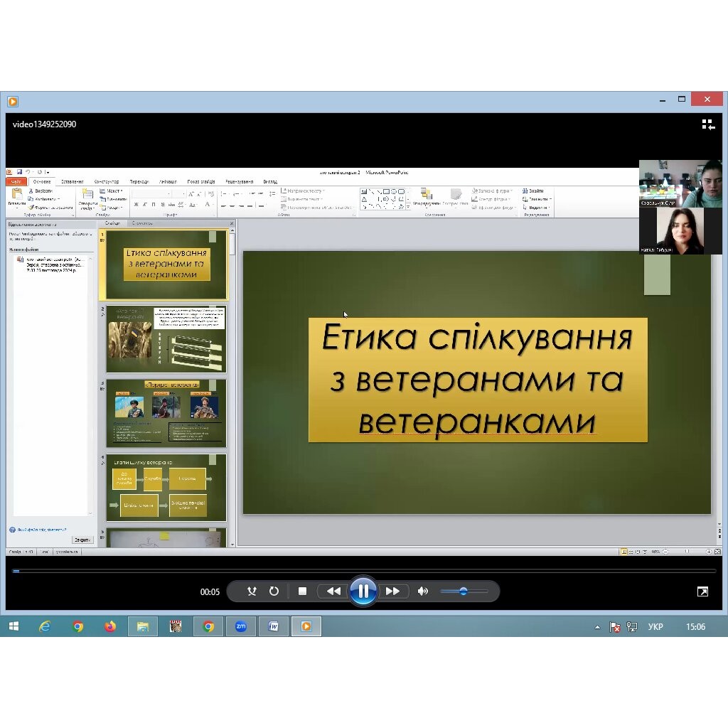The image size is (728, 728).
Task: Show hidden system tray icons
Action: [x=597, y=627]
